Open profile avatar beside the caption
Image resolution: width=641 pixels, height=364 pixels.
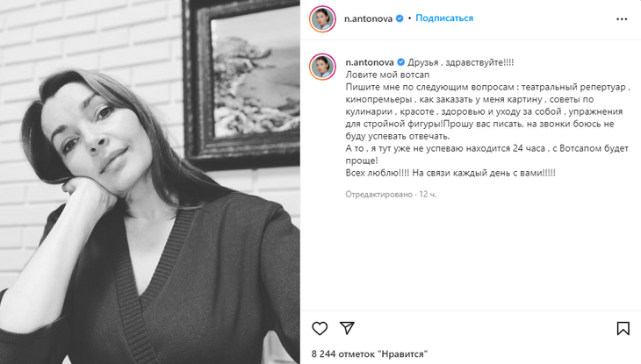pos(322,67)
